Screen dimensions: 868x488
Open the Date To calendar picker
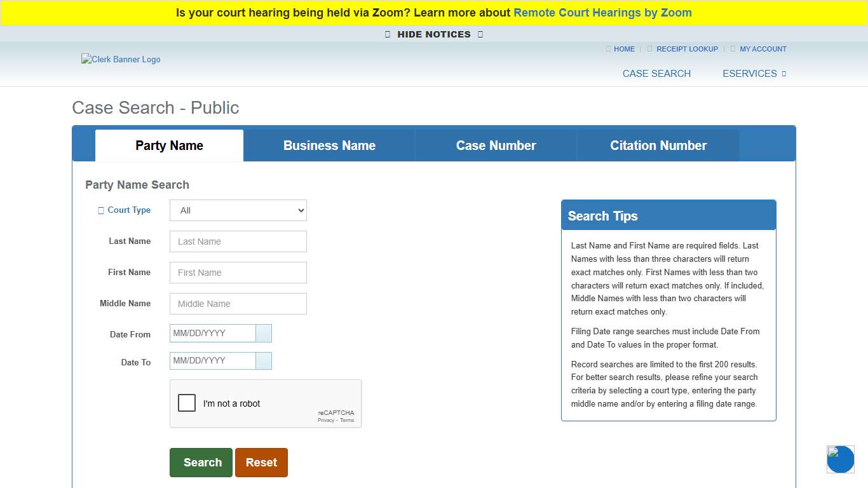pos(263,360)
